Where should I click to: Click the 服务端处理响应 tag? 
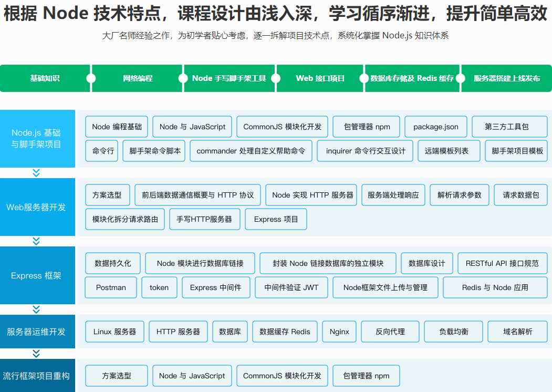click(393, 195)
